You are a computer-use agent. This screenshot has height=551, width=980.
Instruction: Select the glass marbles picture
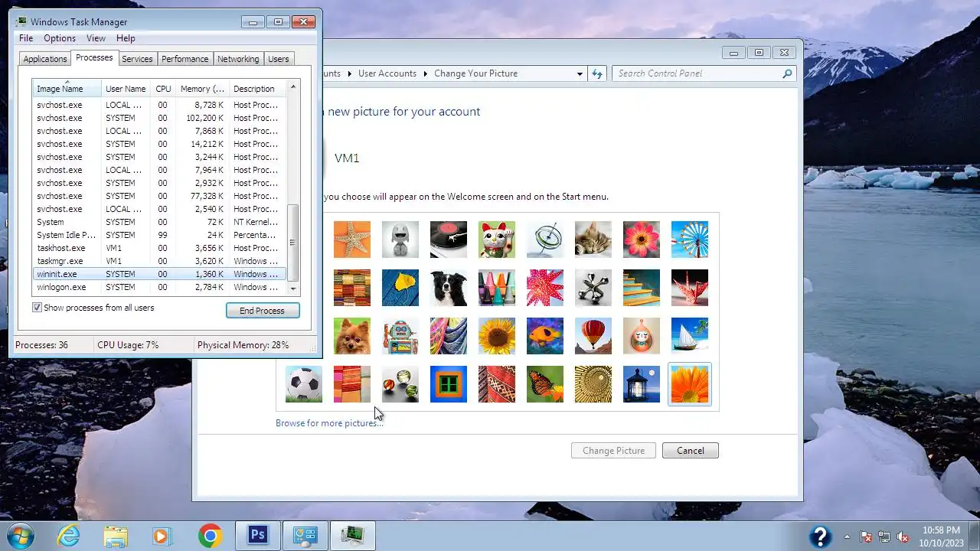click(400, 384)
